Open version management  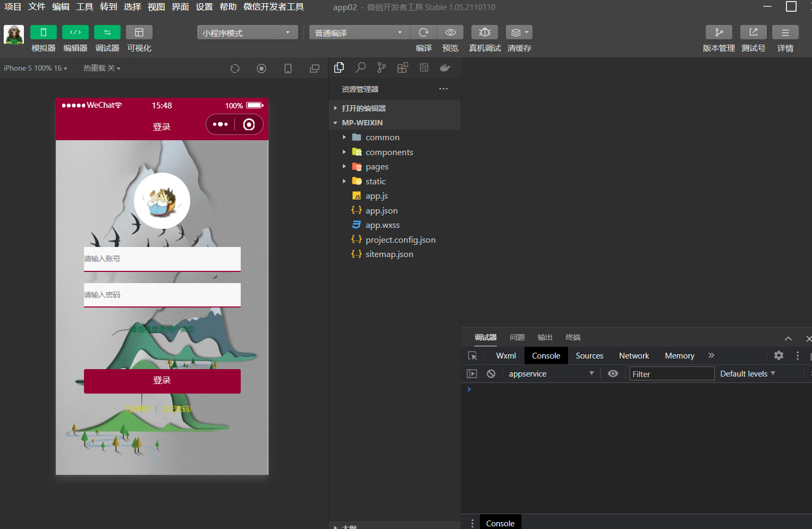click(x=719, y=32)
